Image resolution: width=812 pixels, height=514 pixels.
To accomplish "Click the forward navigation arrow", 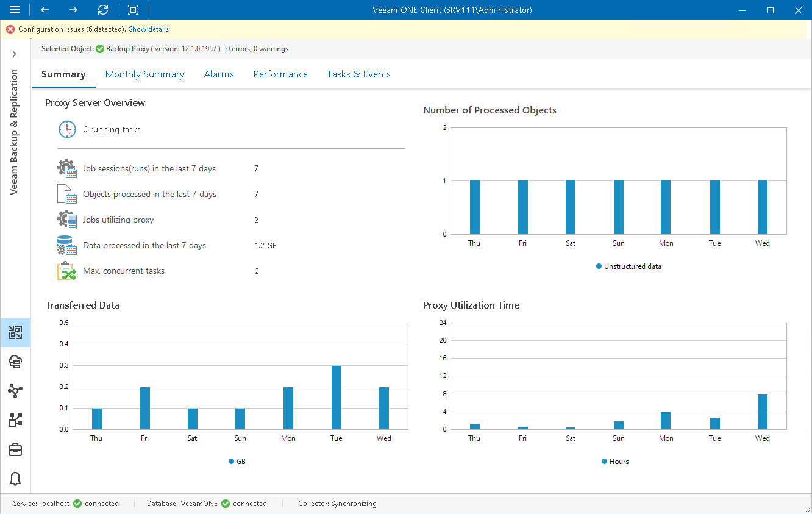I will [x=73, y=10].
